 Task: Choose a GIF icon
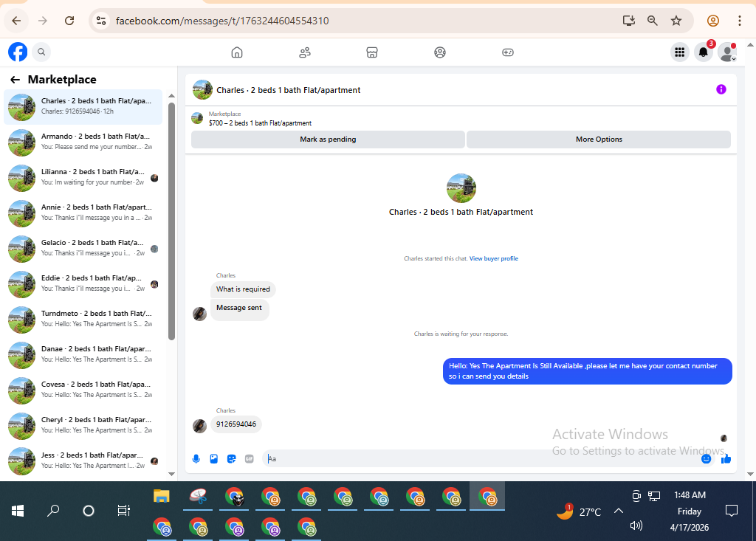click(250, 459)
